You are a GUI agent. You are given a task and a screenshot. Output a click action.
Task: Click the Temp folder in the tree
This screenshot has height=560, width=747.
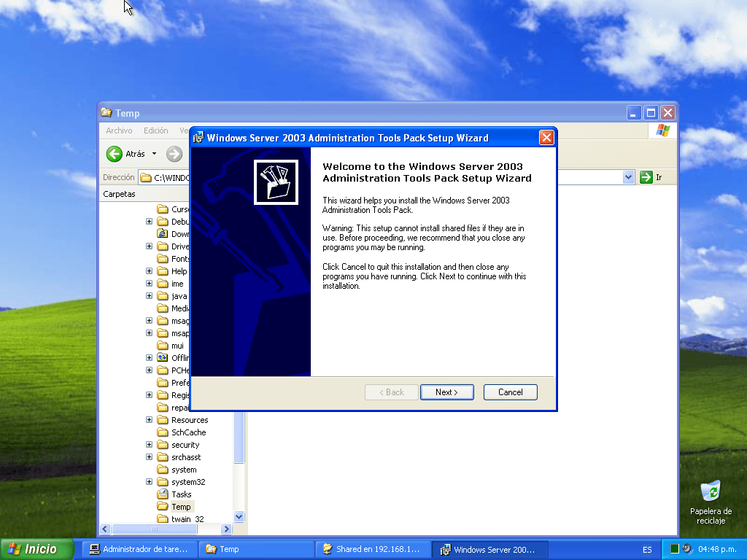pos(181,507)
